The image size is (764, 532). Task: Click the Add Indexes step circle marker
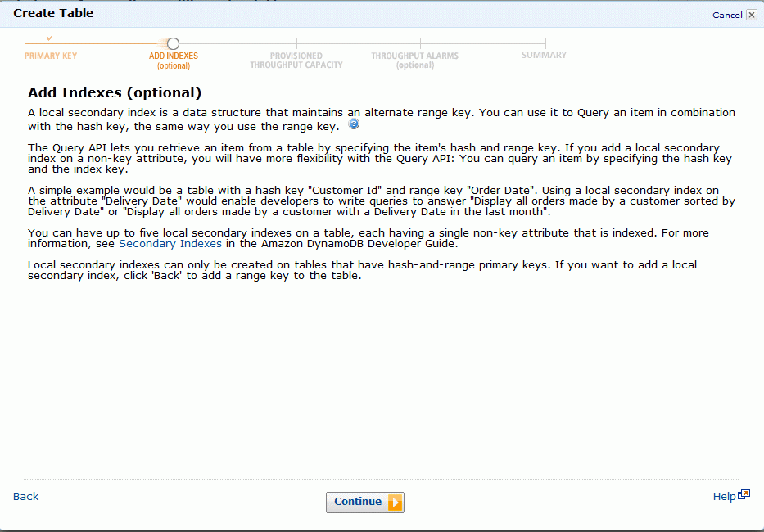(173, 44)
